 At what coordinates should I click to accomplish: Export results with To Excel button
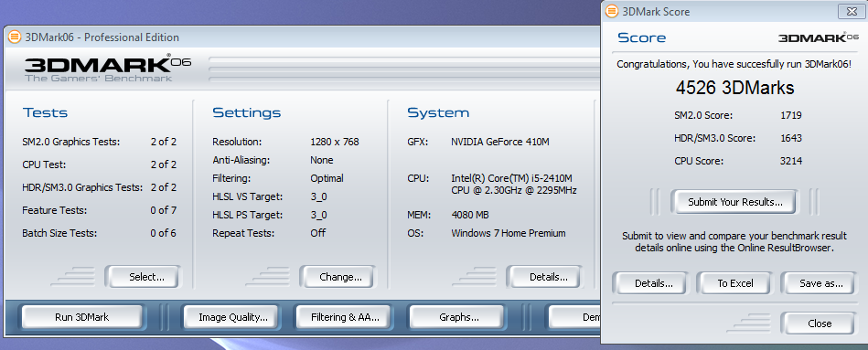pyautogui.click(x=735, y=283)
